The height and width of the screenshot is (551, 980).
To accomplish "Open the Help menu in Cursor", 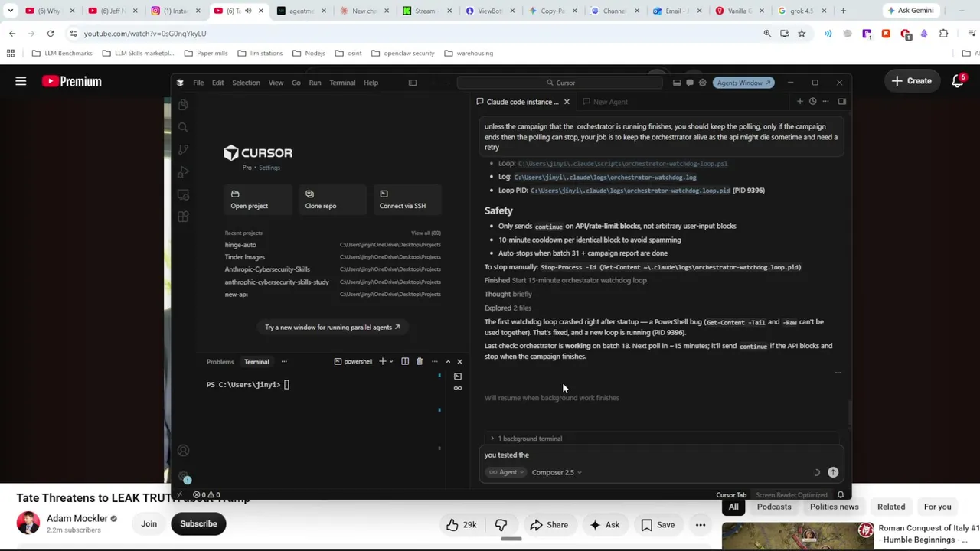I will click(371, 83).
